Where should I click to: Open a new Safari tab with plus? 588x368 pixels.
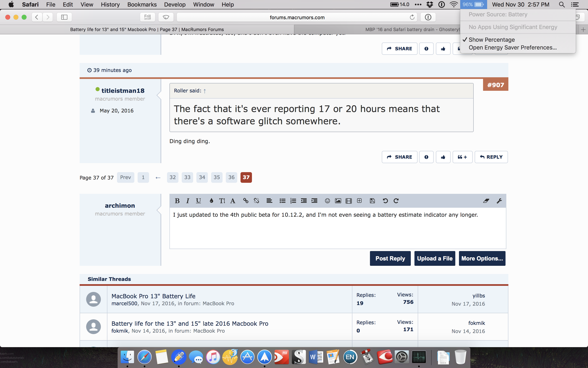point(583,29)
